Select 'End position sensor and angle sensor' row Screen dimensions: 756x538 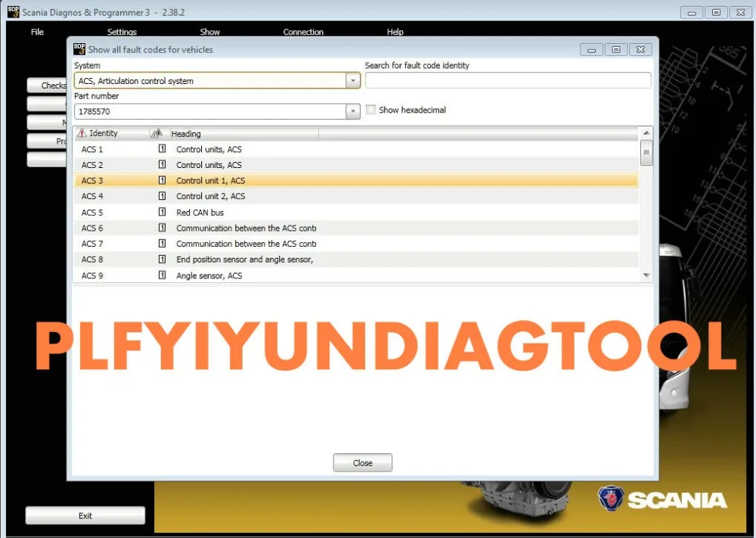point(356,259)
